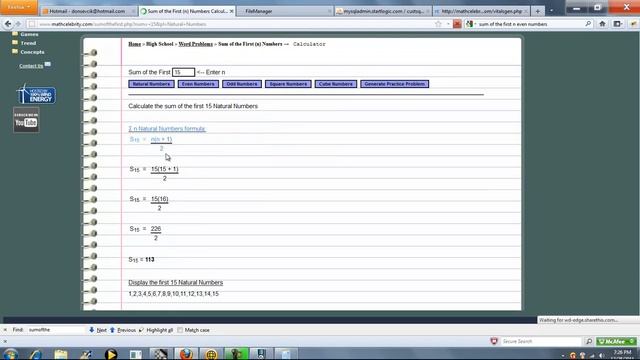The width and height of the screenshot is (640, 360).
Task: Click the McAfee shield icon
Action: pyautogui.click(x=494, y=341)
